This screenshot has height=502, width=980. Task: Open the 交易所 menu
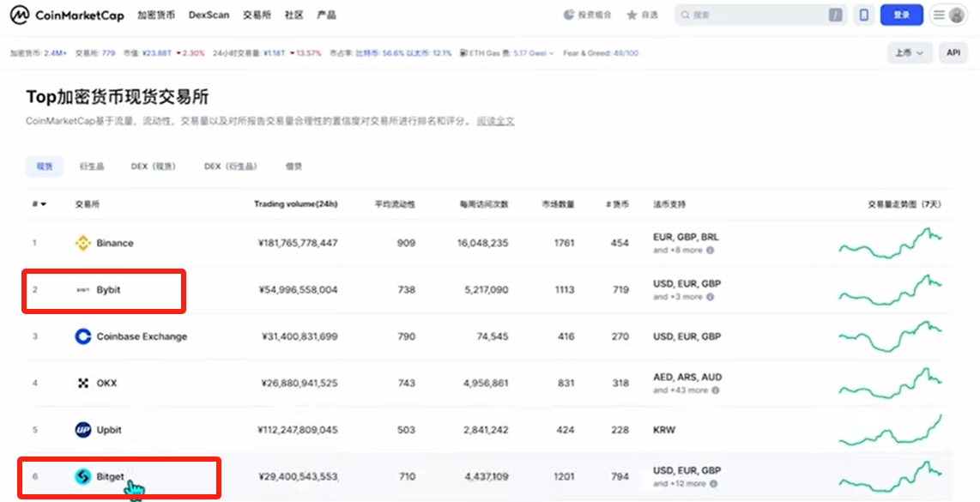click(x=257, y=15)
